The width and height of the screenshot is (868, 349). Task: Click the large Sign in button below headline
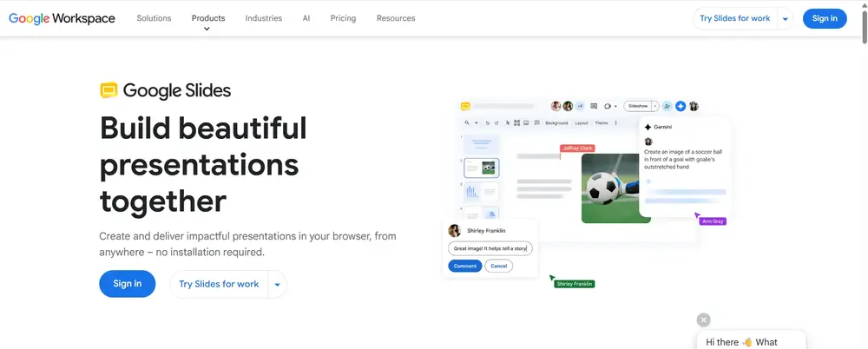click(128, 284)
